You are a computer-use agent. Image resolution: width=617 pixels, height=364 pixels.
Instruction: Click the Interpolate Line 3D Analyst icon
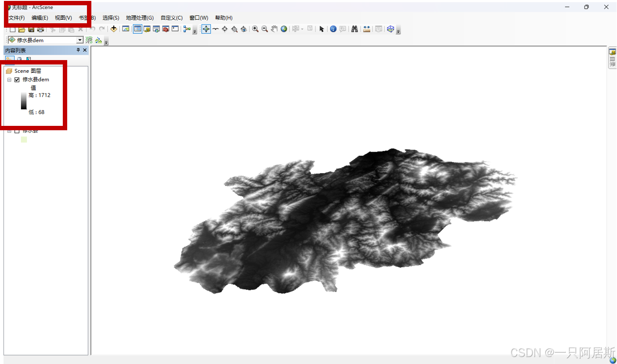pos(99,40)
